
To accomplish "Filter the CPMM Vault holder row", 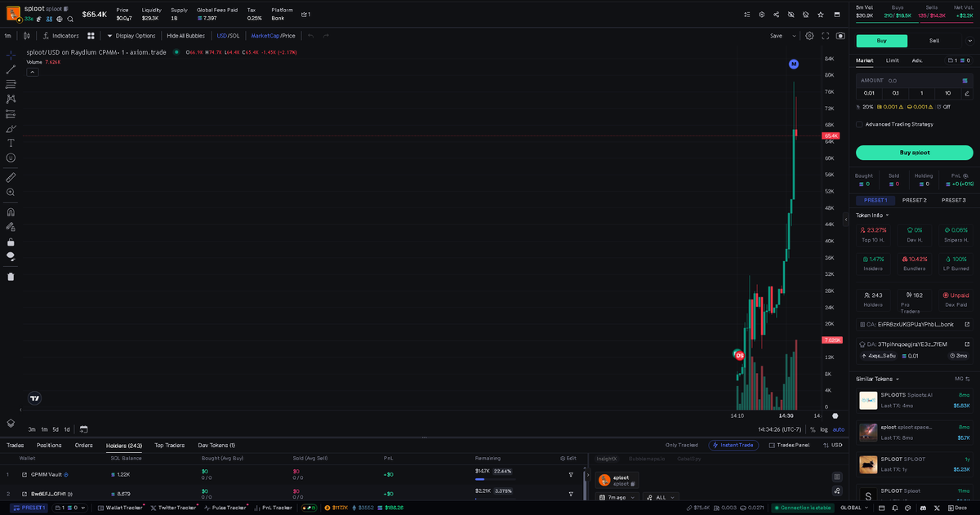I will (571, 474).
